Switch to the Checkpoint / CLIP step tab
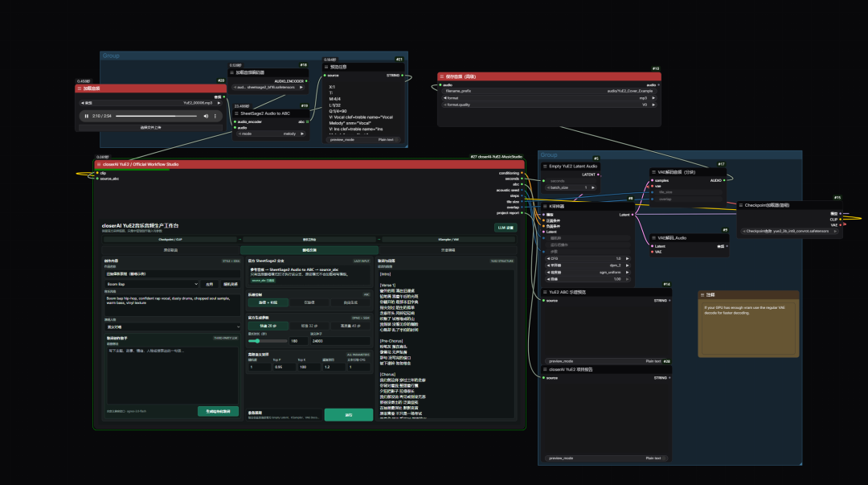This screenshot has width=868, height=485. click(x=170, y=240)
